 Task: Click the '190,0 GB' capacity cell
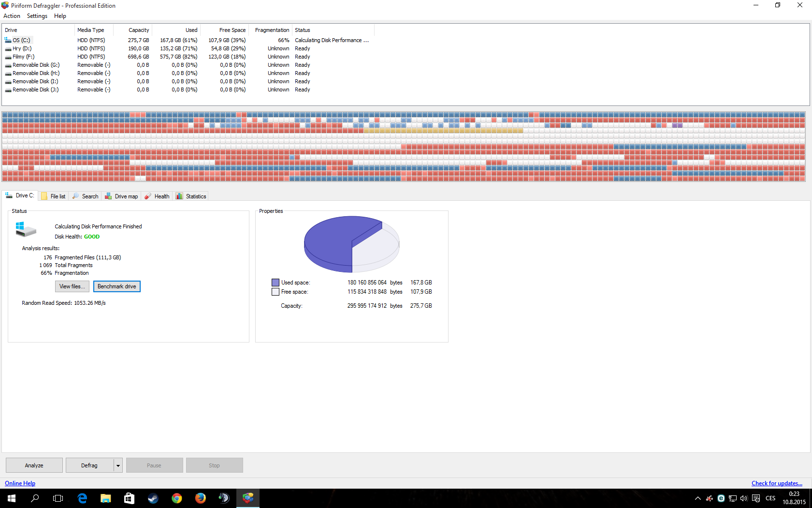[x=139, y=48]
